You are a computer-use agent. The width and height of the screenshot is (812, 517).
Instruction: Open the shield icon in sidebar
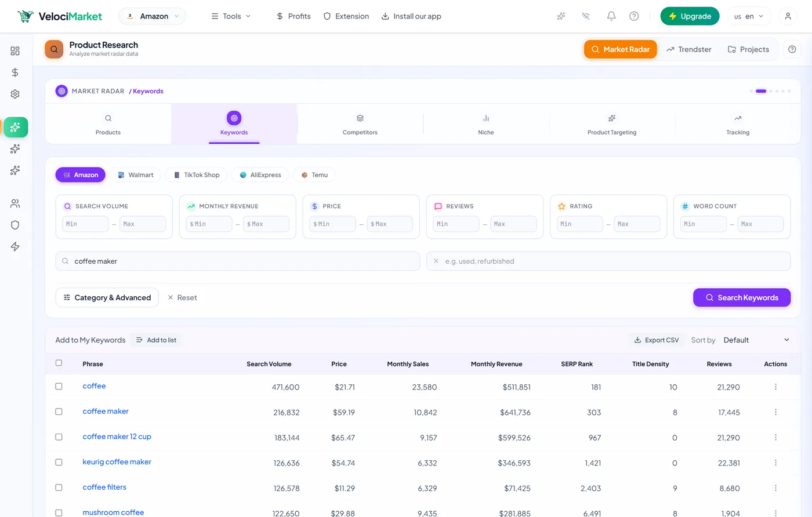click(15, 225)
